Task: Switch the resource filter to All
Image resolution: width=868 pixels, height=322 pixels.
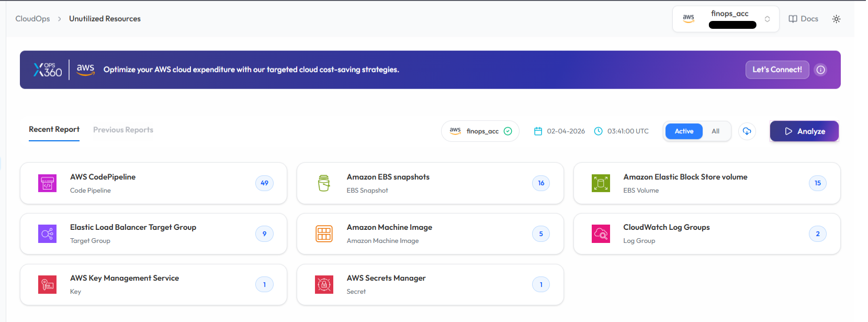Action: (x=715, y=131)
